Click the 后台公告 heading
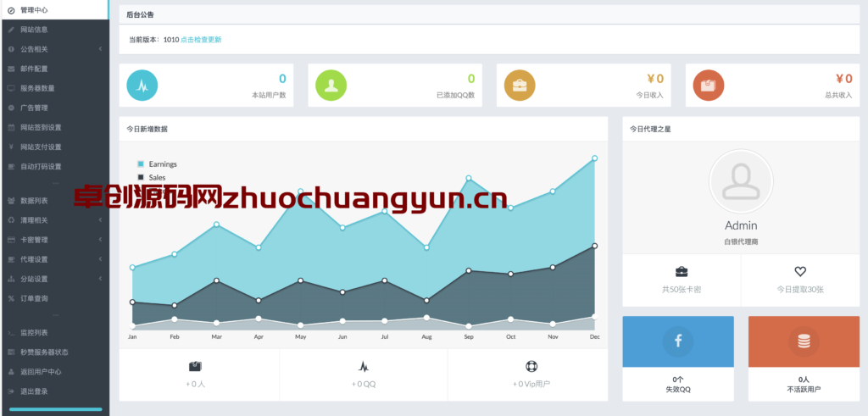This screenshot has height=416, width=868. click(x=140, y=15)
